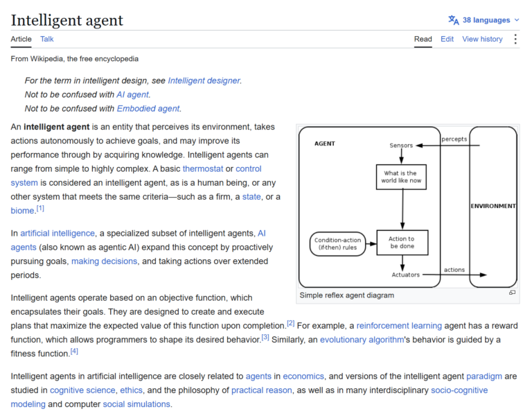Follow the AI agents link in second paragraph

(x=24, y=248)
